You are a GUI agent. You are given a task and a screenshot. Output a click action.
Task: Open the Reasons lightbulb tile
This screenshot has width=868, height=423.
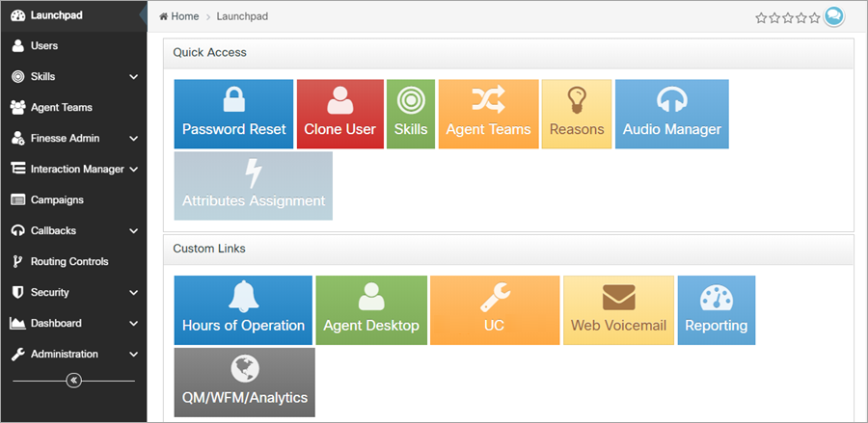click(577, 114)
